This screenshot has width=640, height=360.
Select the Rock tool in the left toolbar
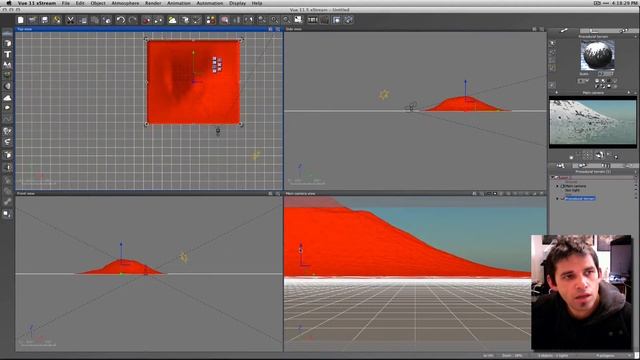[x=7, y=86]
